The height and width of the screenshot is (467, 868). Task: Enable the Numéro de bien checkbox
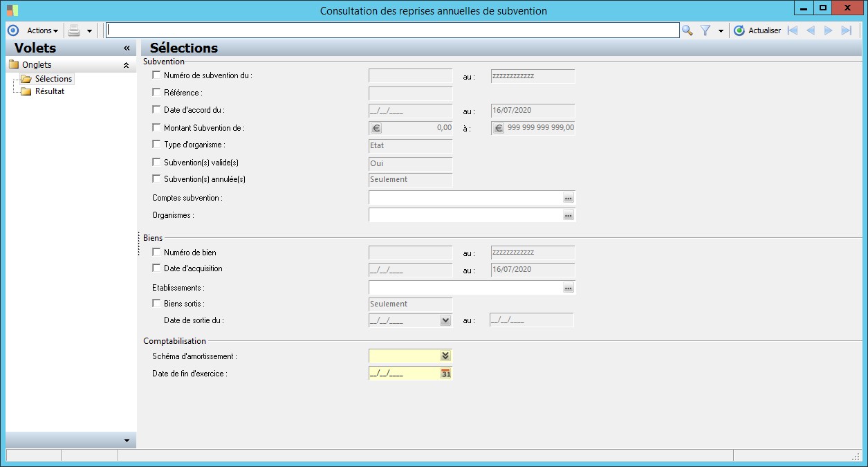click(156, 253)
